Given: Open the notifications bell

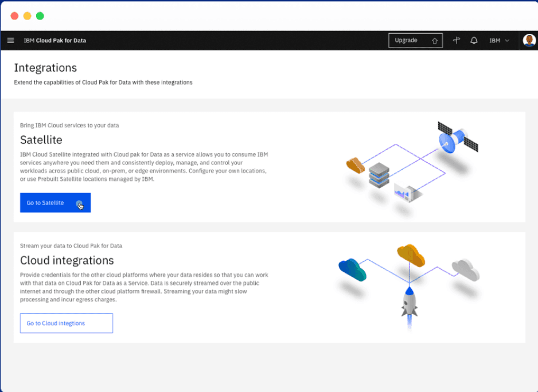Looking at the screenshot, I should (x=474, y=40).
